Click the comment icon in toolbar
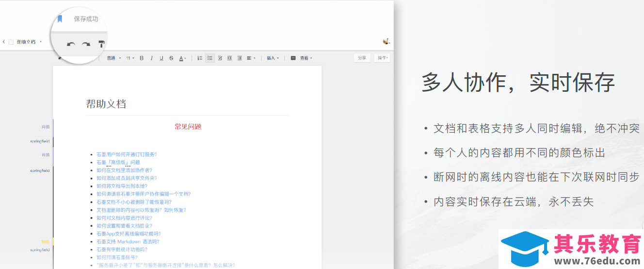This screenshot has height=269, width=644. [x=293, y=58]
